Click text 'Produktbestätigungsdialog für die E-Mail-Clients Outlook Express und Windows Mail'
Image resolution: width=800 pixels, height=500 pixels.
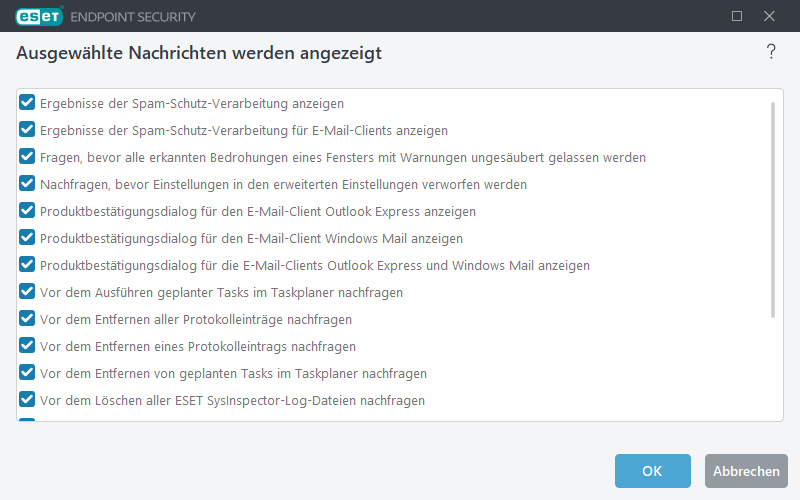point(287,266)
